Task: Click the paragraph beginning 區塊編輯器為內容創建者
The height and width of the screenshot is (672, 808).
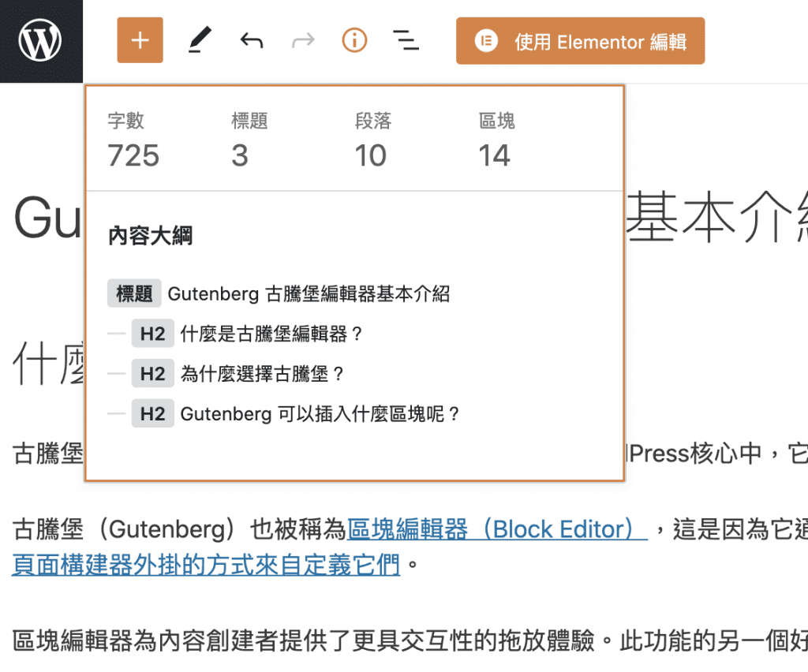Action: [x=395, y=640]
